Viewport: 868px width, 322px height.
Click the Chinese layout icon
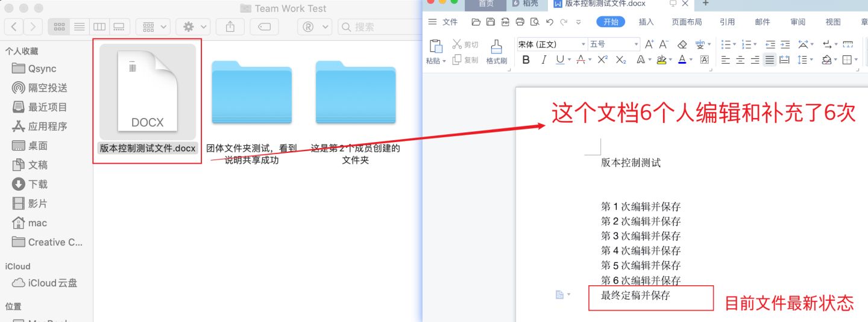tap(804, 45)
